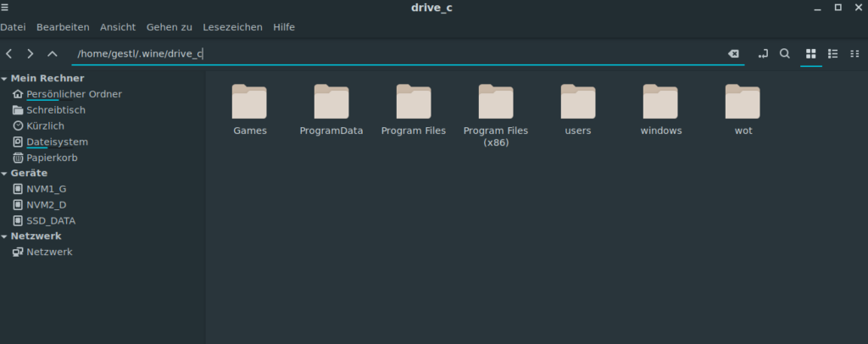Open the Gehen zu menu
The image size is (868, 344).
click(170, 27)
